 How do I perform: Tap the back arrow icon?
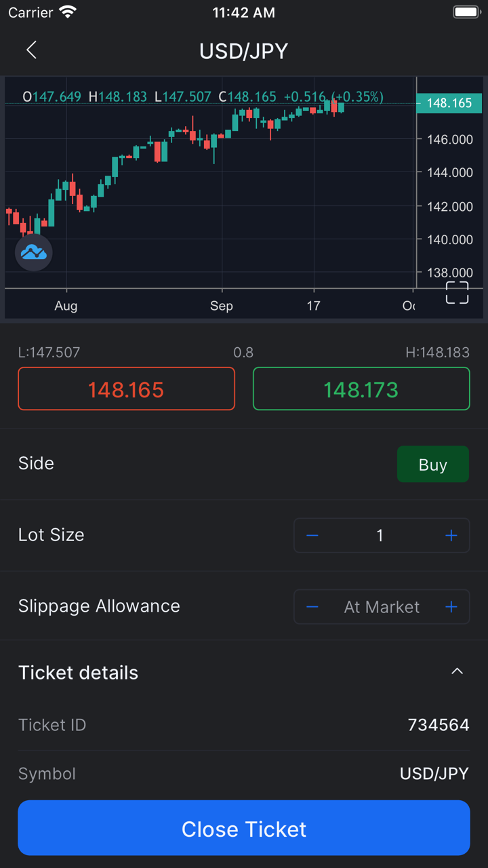tap(31, 50)
